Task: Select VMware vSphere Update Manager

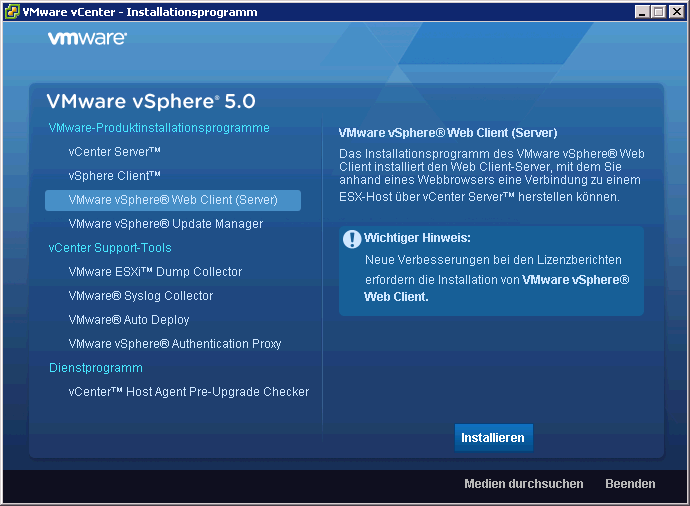Action: pos(166,224)
